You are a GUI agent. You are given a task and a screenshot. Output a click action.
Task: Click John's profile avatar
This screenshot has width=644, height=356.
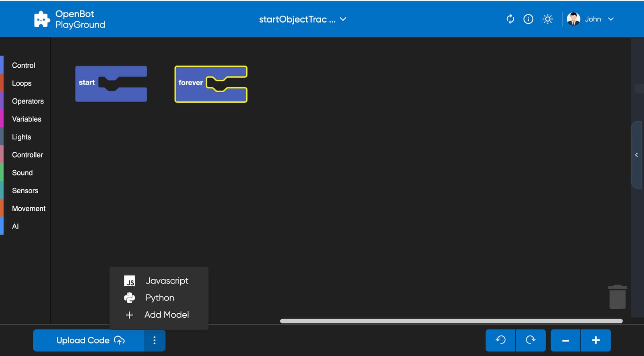[574, 19]
